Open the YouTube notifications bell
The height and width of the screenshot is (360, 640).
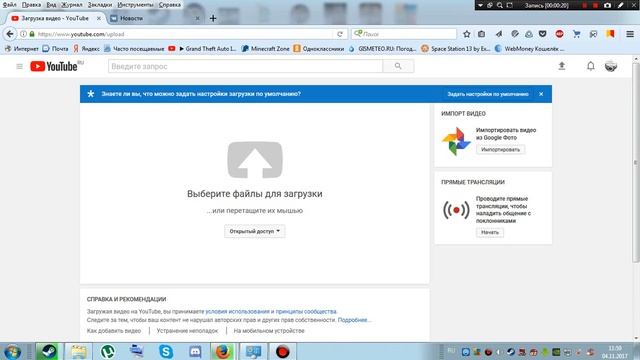point(591,66)
